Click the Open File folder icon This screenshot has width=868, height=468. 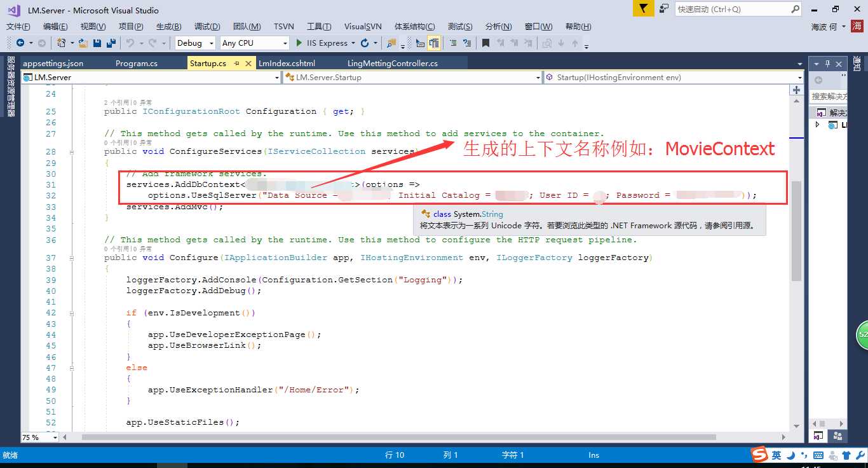[83, 43]
